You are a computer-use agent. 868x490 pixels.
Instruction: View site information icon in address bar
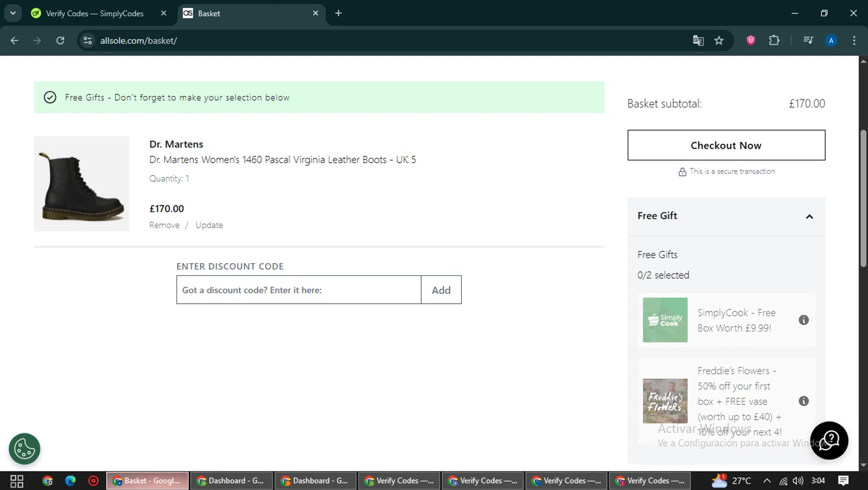87,40
